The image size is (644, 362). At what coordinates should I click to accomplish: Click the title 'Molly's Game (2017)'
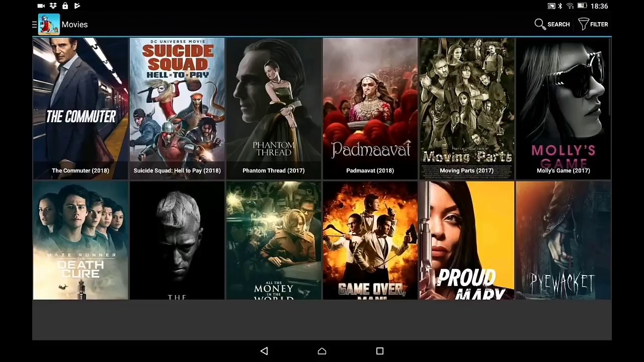(x=563, y=170)
